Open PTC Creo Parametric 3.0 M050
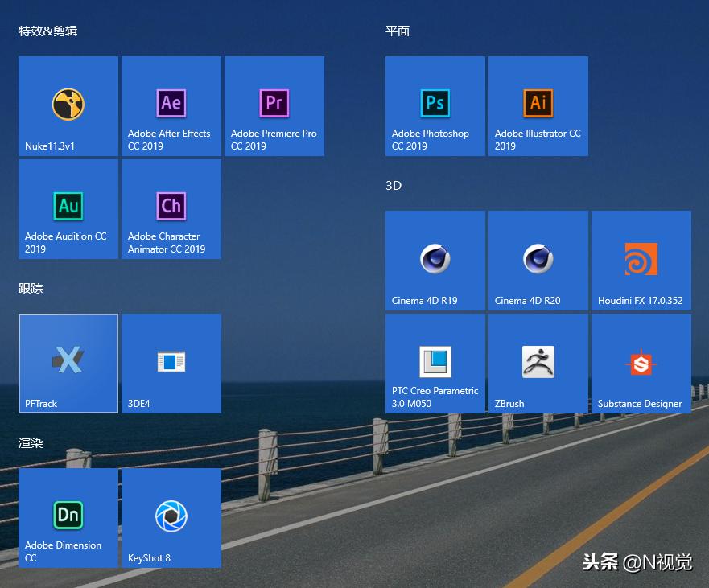 pos(435,364)
